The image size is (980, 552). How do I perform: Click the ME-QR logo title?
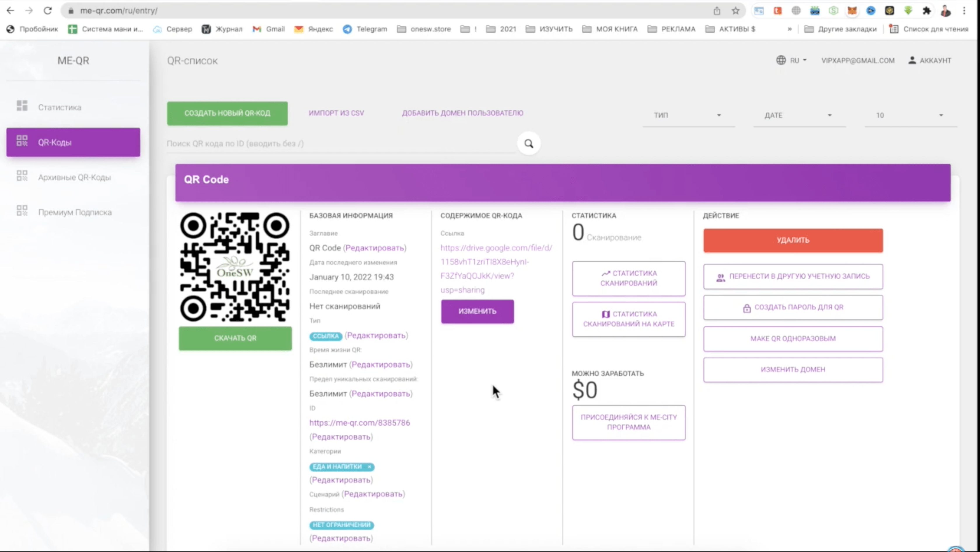73,60
